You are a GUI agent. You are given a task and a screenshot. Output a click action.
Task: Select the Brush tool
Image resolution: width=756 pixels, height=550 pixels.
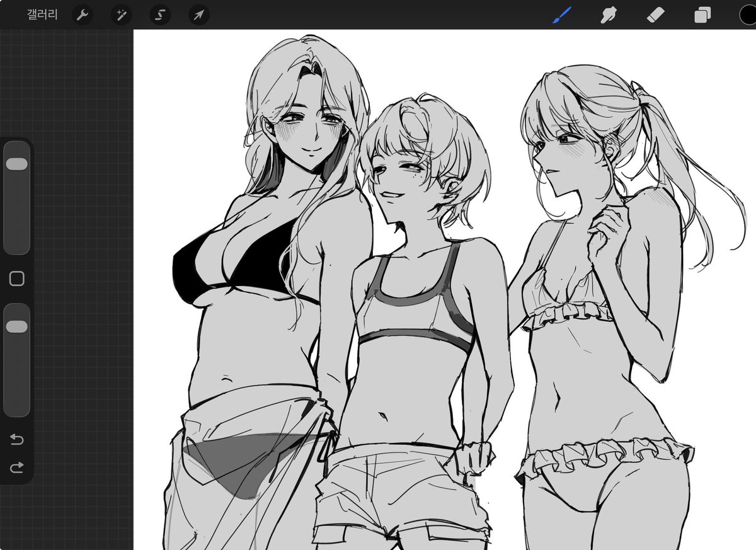(x=561, y=15)
